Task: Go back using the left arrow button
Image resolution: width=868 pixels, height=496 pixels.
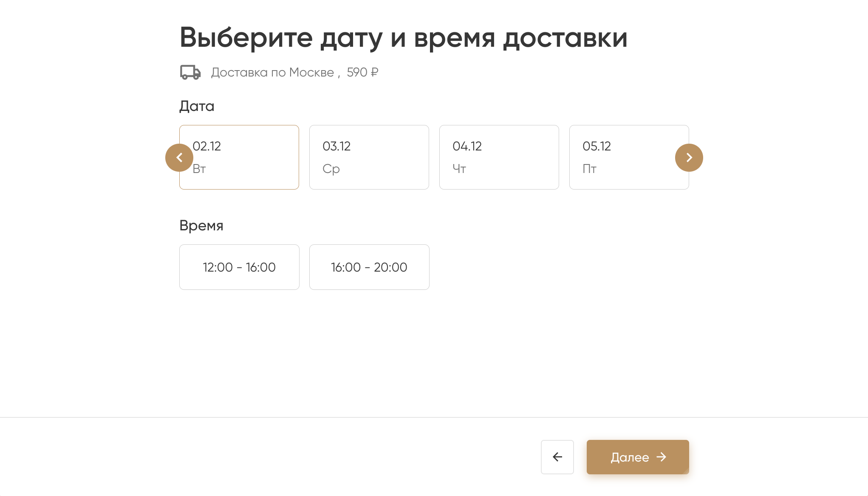Action: [557, 457]
